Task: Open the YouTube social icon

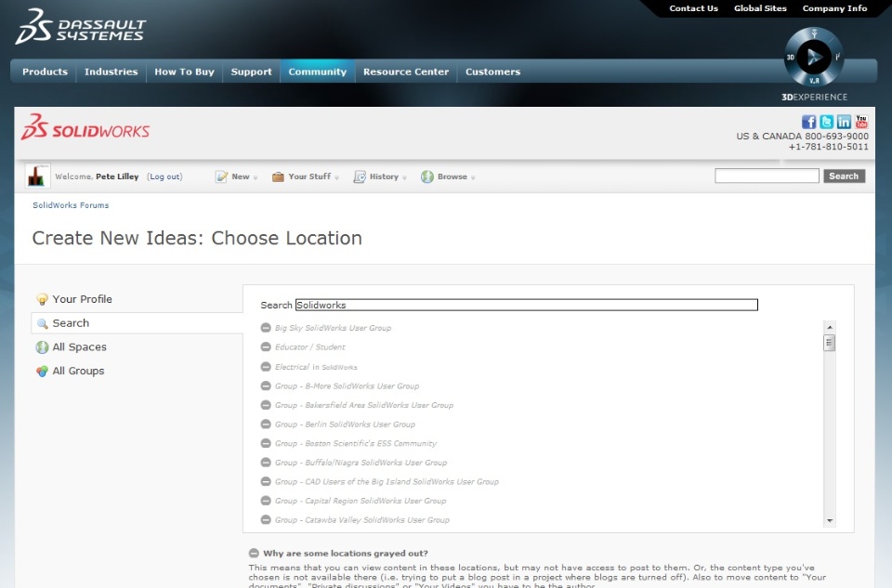Action: [861, 122]
